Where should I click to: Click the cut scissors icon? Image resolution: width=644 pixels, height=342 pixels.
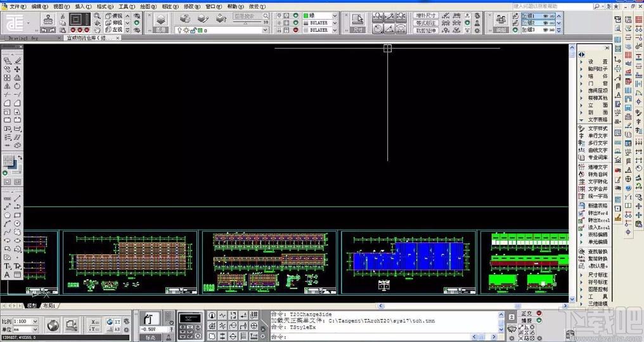63,16
